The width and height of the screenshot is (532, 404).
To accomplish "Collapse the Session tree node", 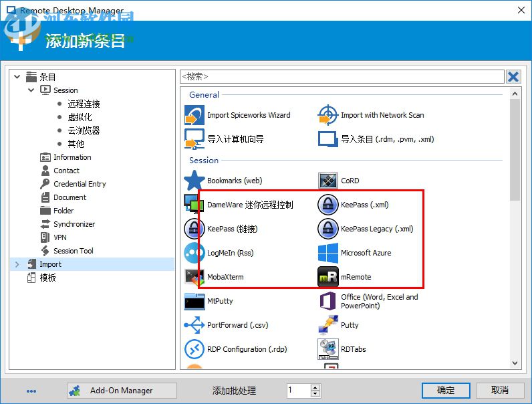I will (x=31, y=90).
